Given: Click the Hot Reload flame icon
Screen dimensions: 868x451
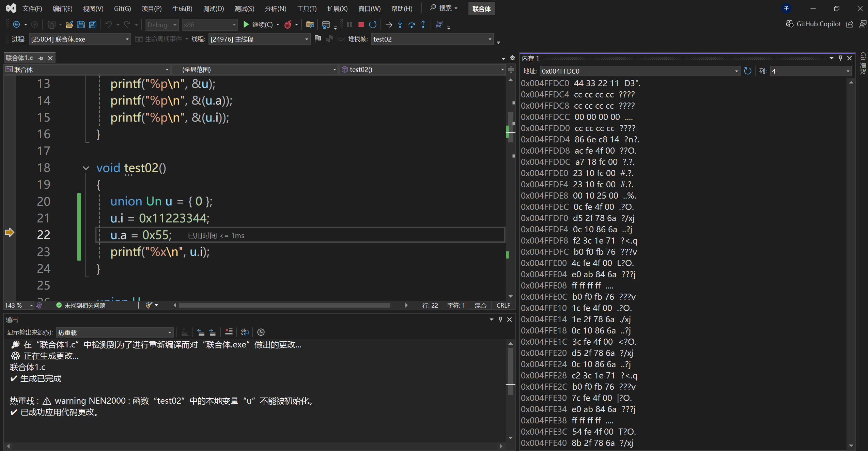Looking at the screenshot, I should (x=288, y=25).
